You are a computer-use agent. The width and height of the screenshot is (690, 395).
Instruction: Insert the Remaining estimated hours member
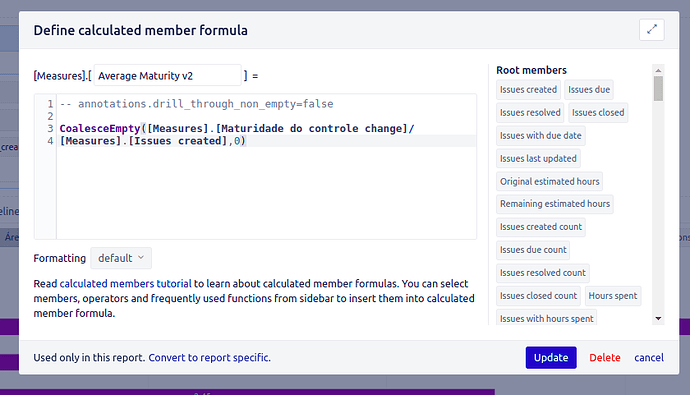[555, 204]
